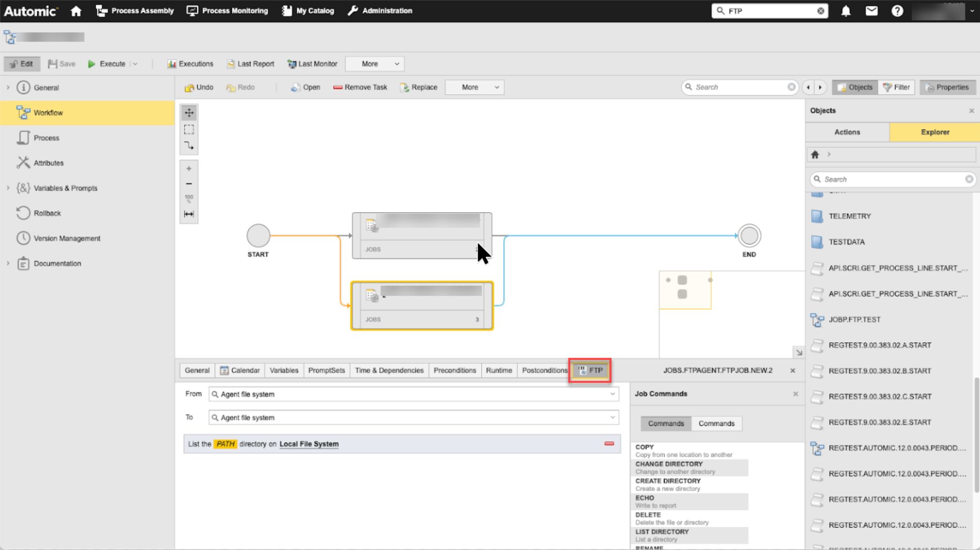The height and width of the screenshot is (550, 980).
Task: Go to next search result arrow
Action: click(820, 87)
